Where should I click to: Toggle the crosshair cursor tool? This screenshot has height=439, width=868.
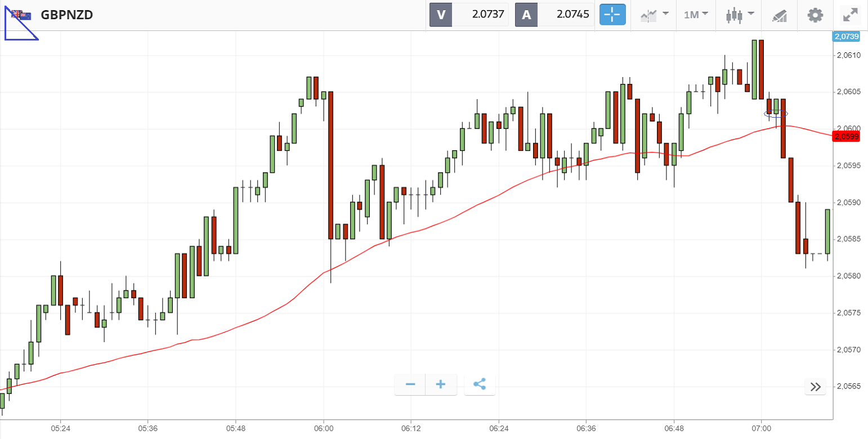(612, 15)
